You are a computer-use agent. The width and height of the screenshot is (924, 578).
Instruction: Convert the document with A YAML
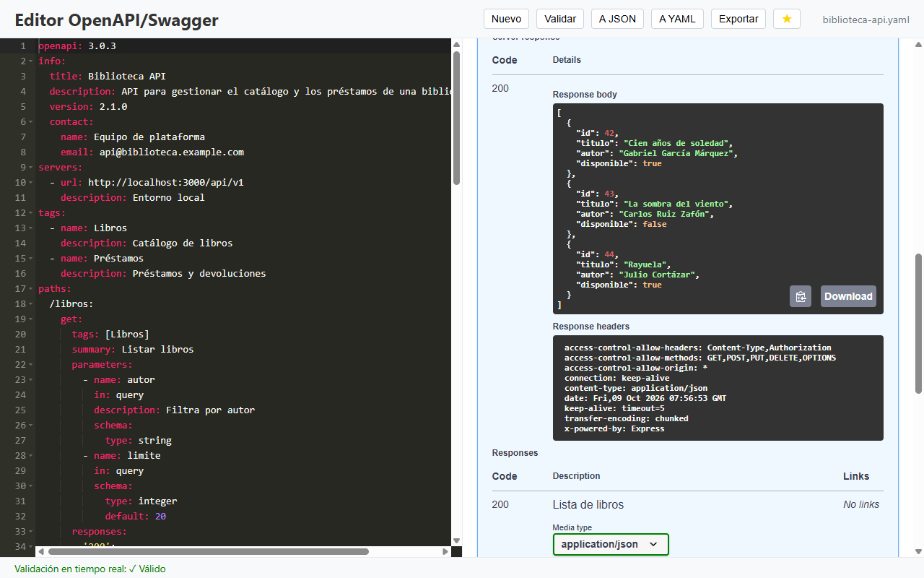point(677,19)
